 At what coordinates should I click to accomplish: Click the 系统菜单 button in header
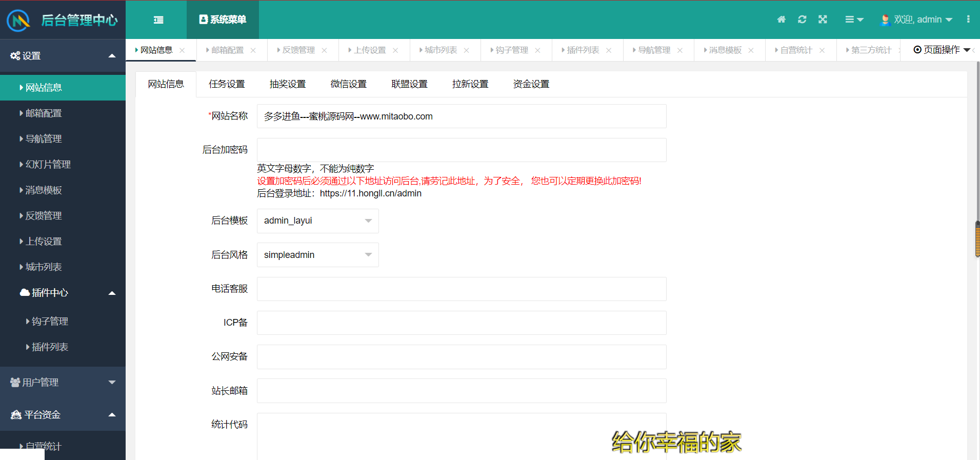[223, 19]
